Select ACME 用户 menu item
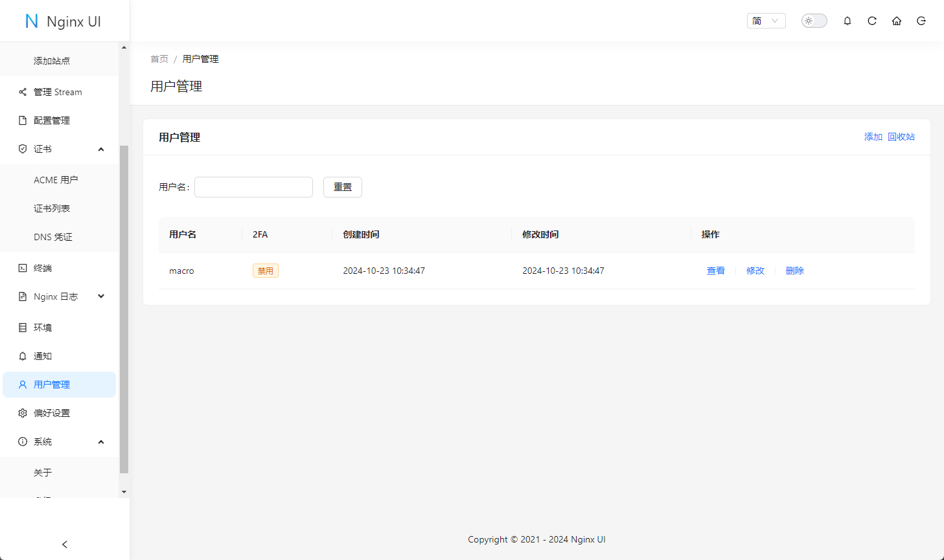 tap(56, 180)
